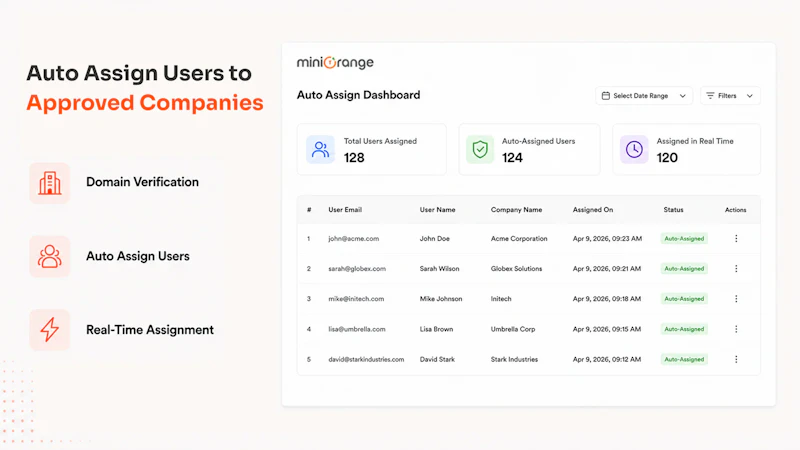This screenshot has height=450, width=800.
Task: Sort by Assigned On column header
Action: [593, 210]
